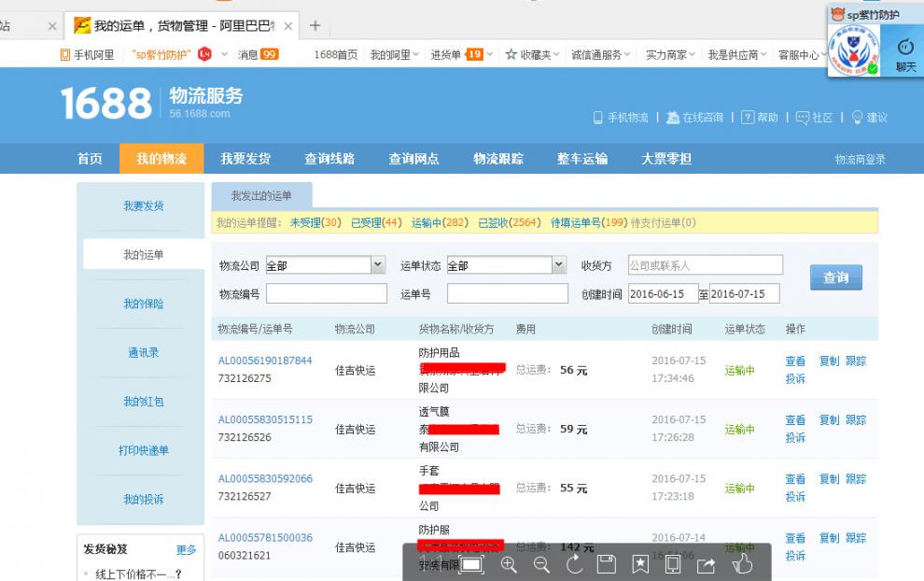Click the thumbs-up like icon

[742, 564]
